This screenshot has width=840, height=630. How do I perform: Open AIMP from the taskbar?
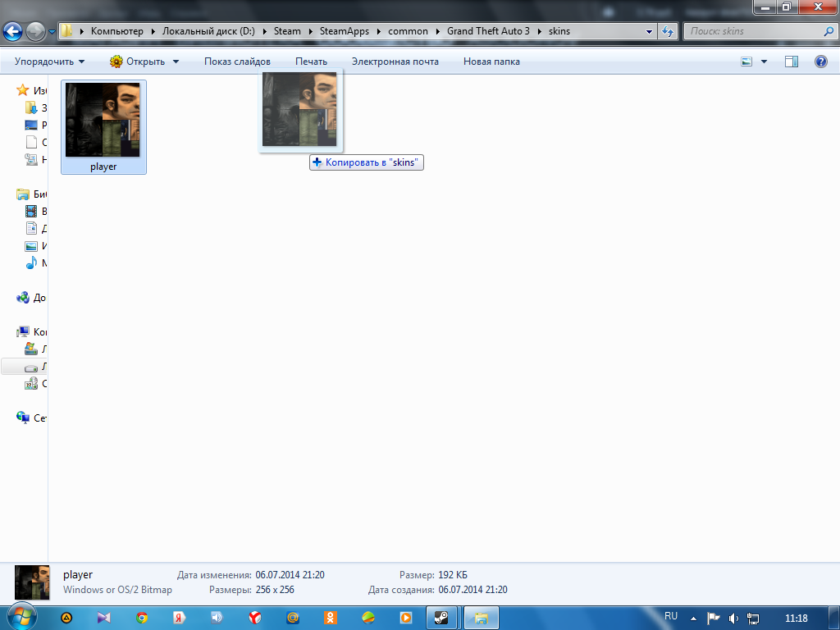click(x=66, y=619)
